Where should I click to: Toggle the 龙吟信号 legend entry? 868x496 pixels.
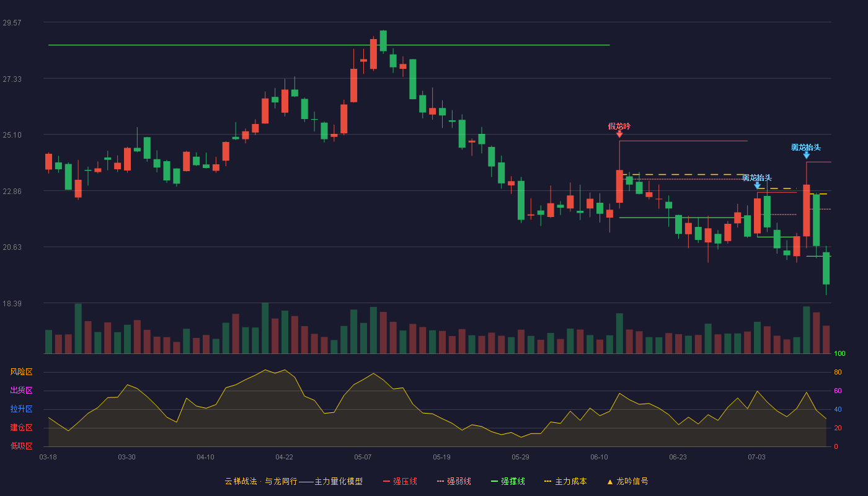[627, 481]
